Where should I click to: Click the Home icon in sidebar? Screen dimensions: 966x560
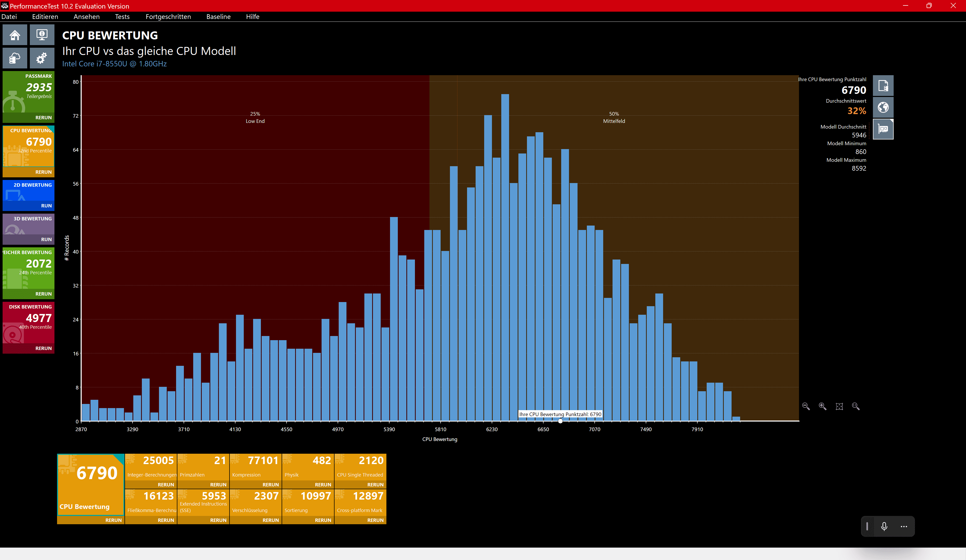coord(15,35)
